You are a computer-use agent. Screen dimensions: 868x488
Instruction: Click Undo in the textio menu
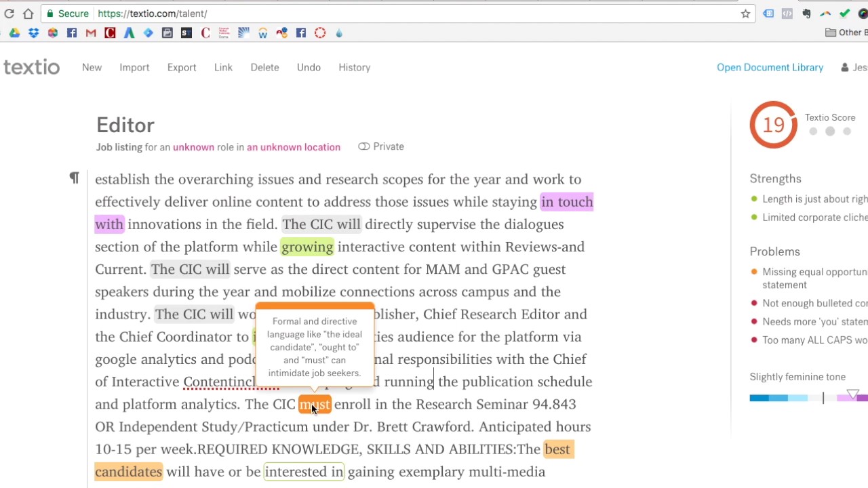(x=309, y=68)
